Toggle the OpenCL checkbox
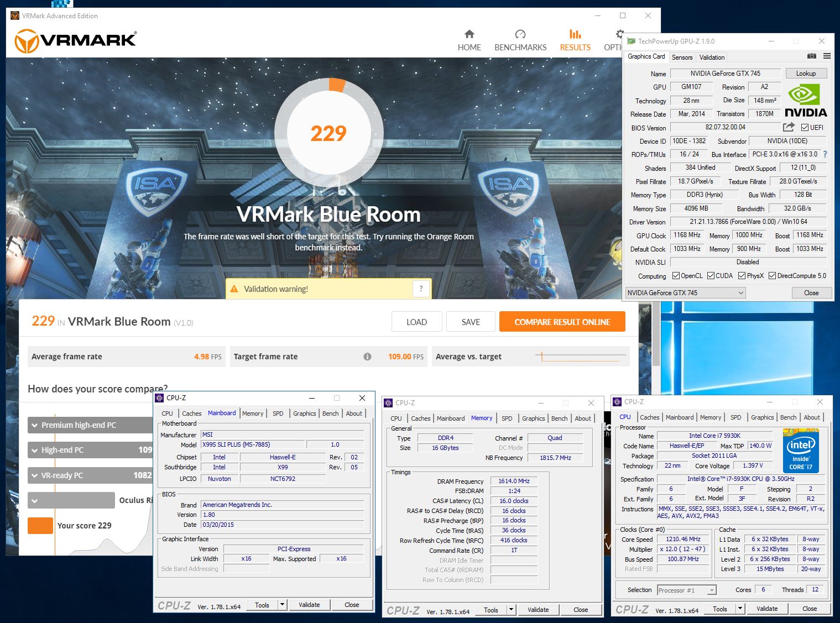This screenshot has width=840, height=623. (676, 276)
